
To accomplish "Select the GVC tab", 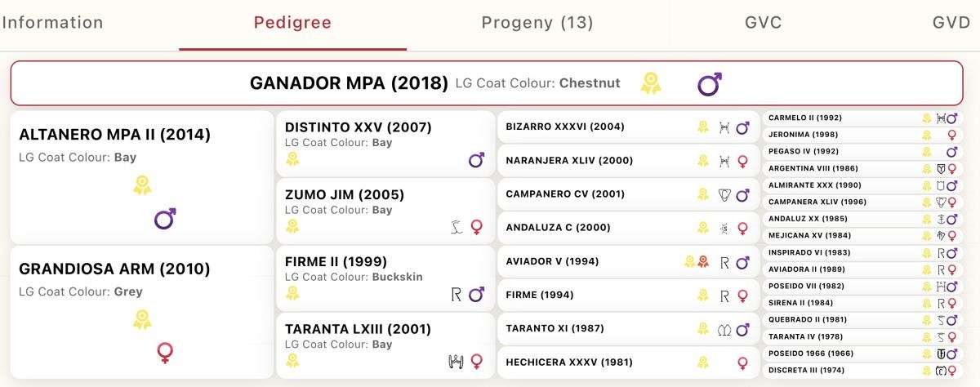I will [x=764, y=23].
